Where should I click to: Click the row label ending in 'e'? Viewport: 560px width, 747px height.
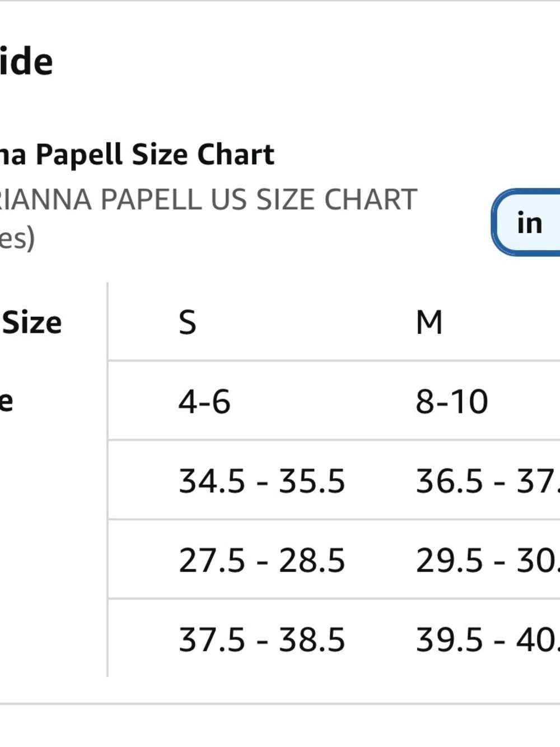tap(6, 402)
